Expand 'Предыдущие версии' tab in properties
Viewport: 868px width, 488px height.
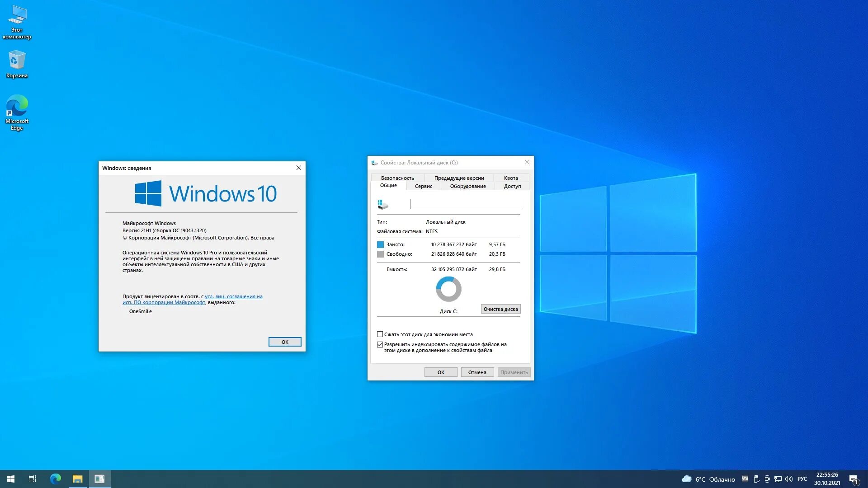click(x=459, y=177)
